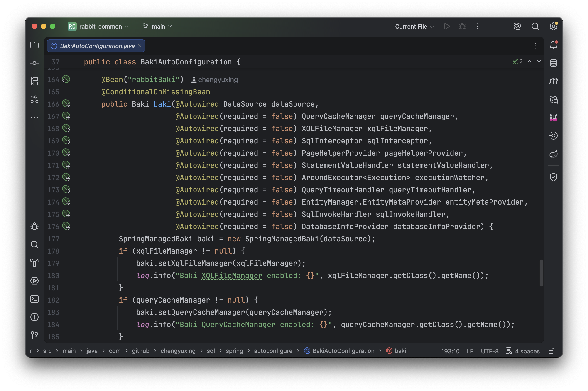
Task: Open Current File run configuration dropdown
Action: (414, 27)
